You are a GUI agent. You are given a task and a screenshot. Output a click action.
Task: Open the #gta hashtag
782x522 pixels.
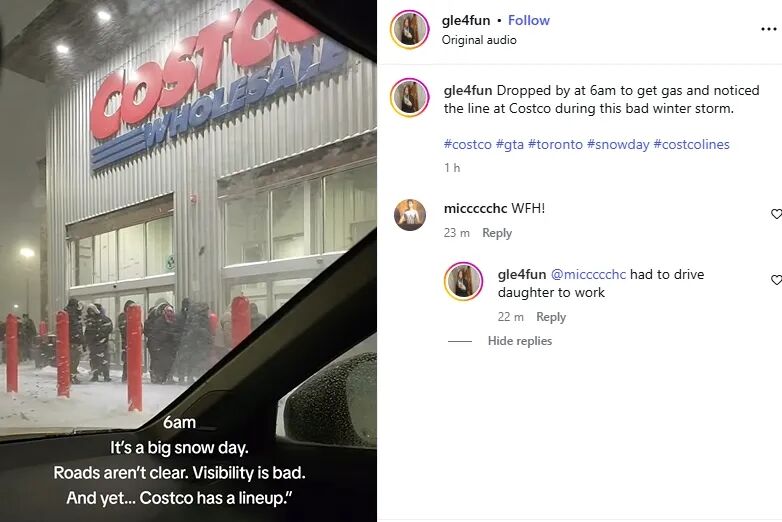click(510, 145)
